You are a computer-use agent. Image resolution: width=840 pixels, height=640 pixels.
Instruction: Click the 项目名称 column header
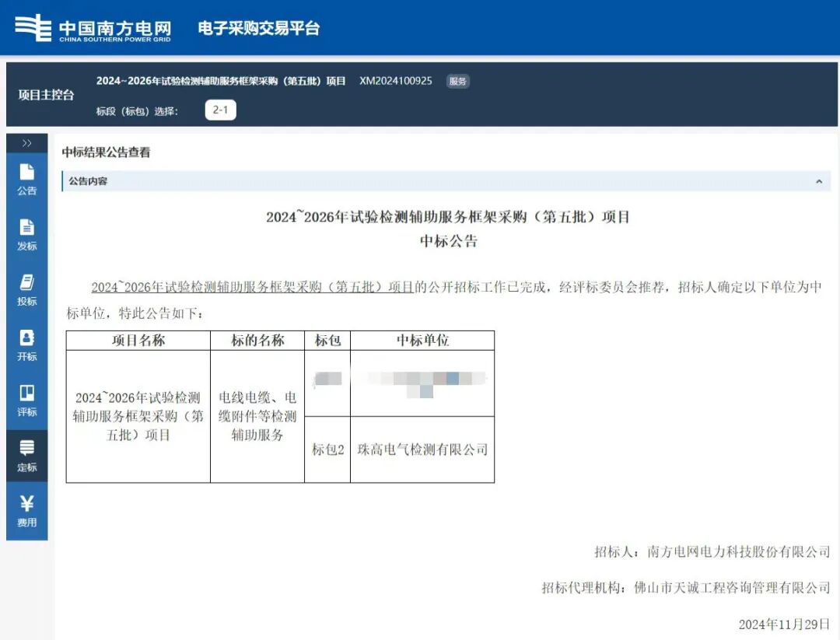[x=138, y=340]
